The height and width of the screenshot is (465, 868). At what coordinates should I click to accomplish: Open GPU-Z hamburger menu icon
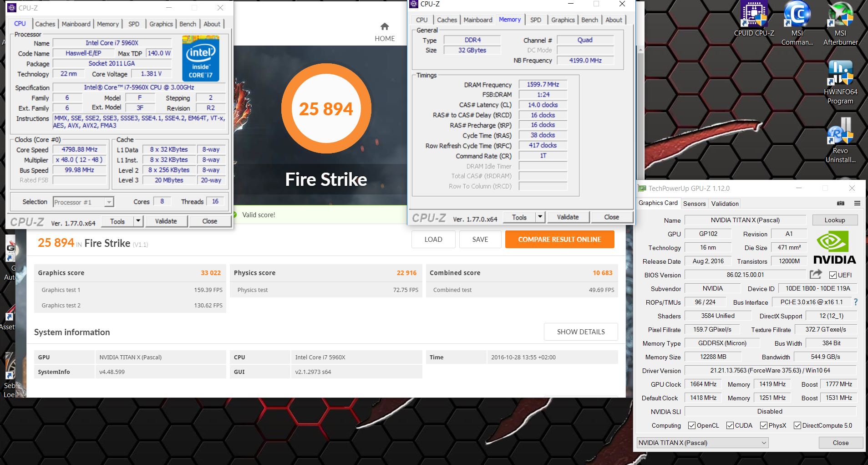tap(857, 203)
